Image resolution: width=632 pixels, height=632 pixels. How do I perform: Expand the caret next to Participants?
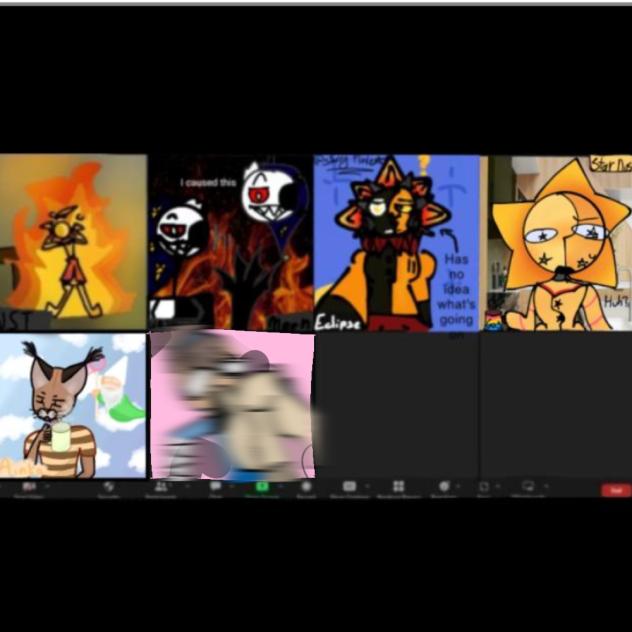click(187, 486)
